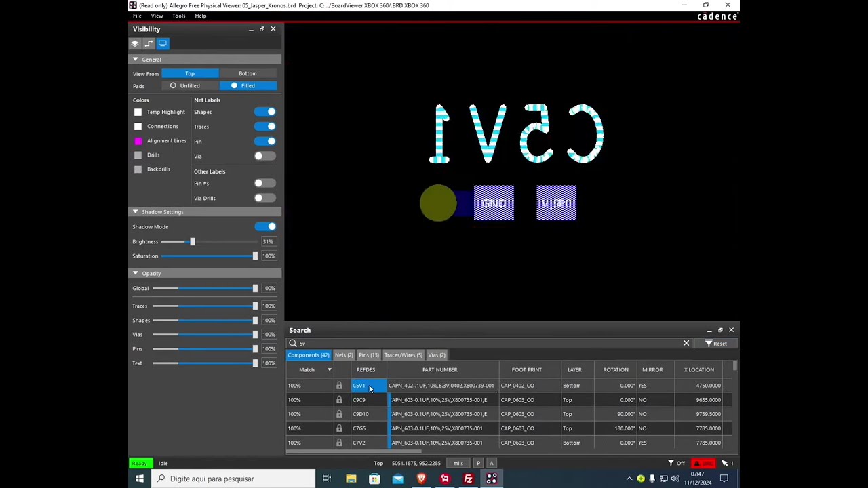This screenshot has width=868, height=488.
Task: Close the Visibility panel
Action: click(273, 29)
